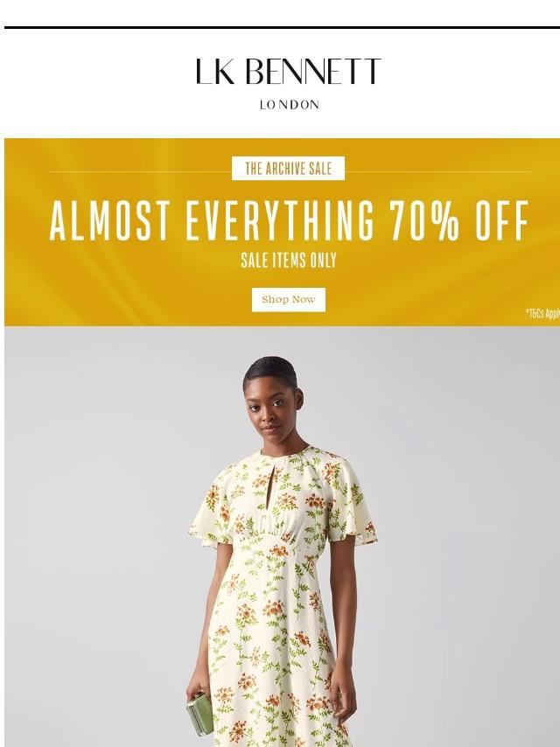Click the word ALMOST in banner
This screenshot has height=747, width=560.
[110, 220]
